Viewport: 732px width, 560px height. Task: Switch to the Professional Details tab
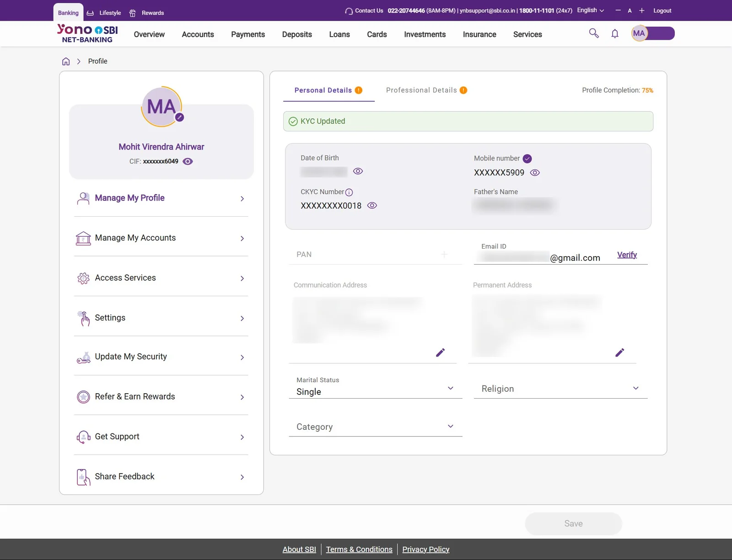click(426, 90)
